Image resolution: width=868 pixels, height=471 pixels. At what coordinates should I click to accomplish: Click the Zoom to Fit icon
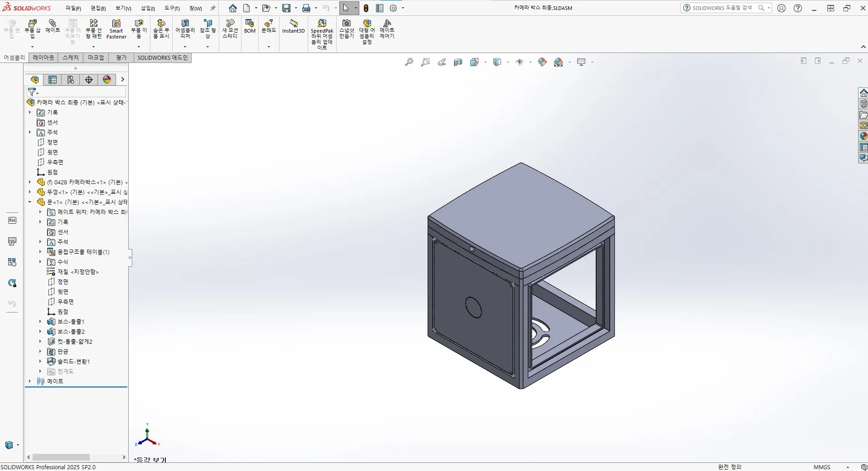pos(409,62)
